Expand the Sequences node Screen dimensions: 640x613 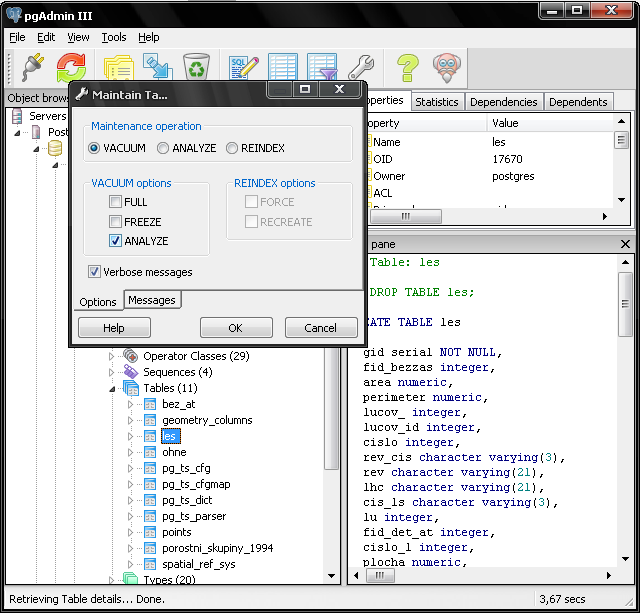[x=111, y=372]
